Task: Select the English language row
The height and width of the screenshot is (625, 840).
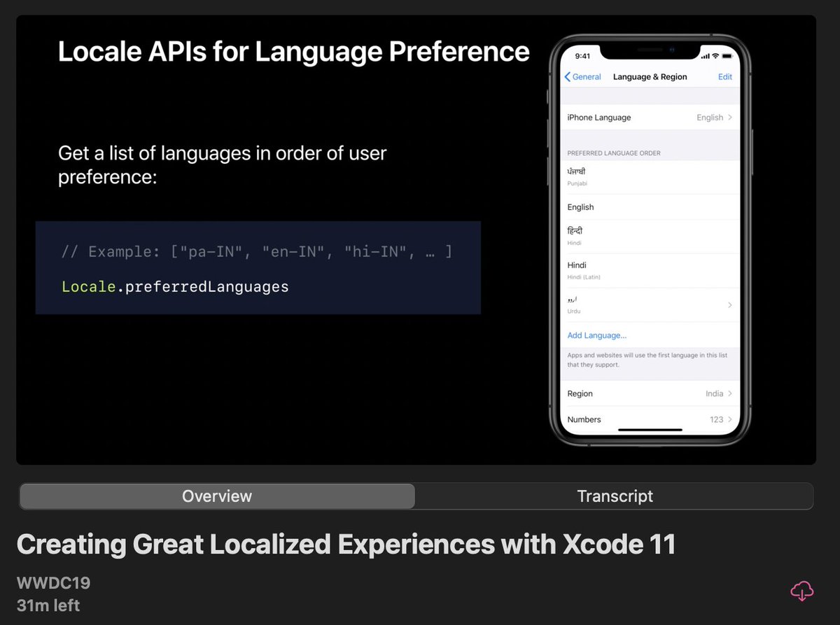Action: (651, 207)
